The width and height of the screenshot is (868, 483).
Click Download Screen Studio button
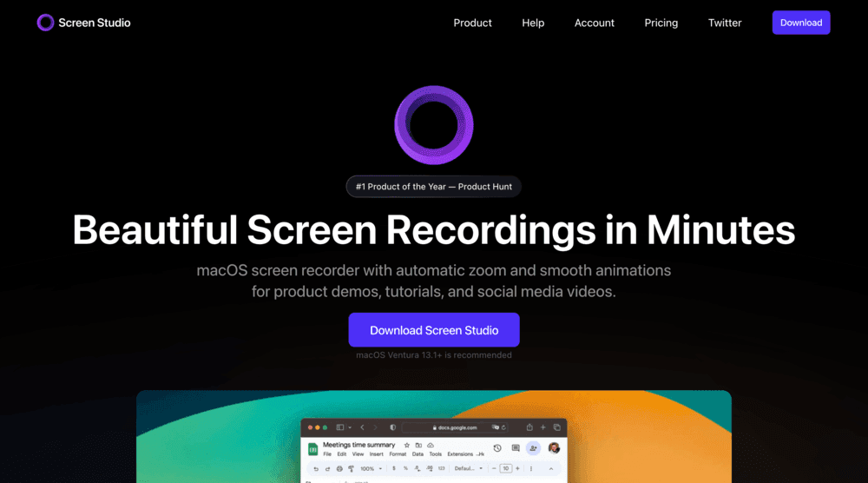coord(434,330)
